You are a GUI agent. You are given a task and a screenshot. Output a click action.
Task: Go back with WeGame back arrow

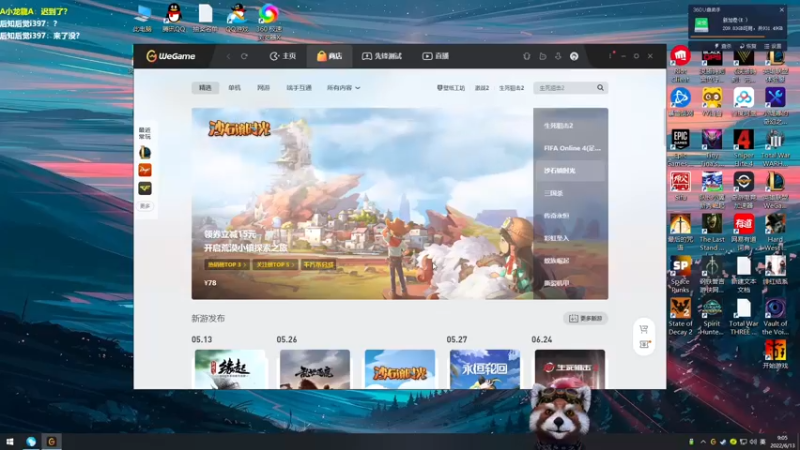229,56
